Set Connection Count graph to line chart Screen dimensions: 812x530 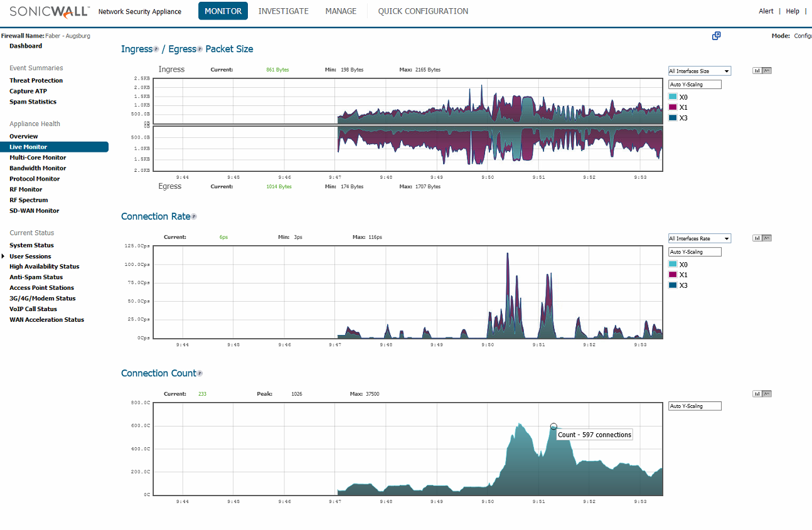tap(767, 394)
